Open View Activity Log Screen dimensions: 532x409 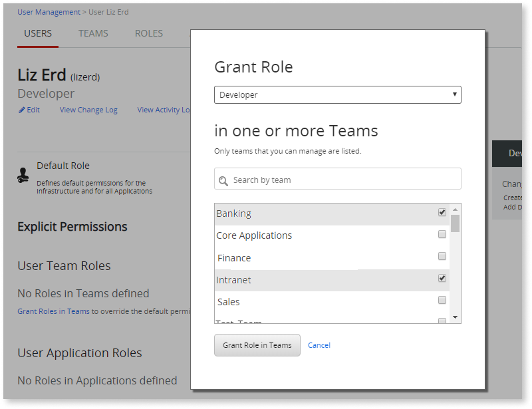[x=164, y=110]
